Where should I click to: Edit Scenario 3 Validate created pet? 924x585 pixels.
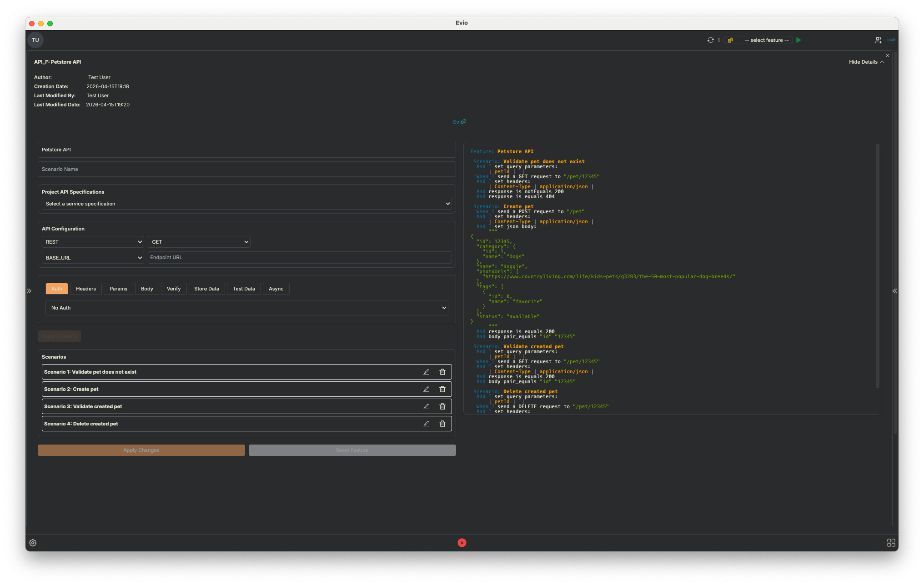[x=426, y=406]
